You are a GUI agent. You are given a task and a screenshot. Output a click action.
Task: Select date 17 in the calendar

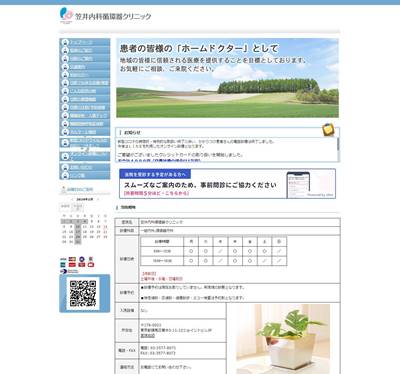(x=78, y=232)
